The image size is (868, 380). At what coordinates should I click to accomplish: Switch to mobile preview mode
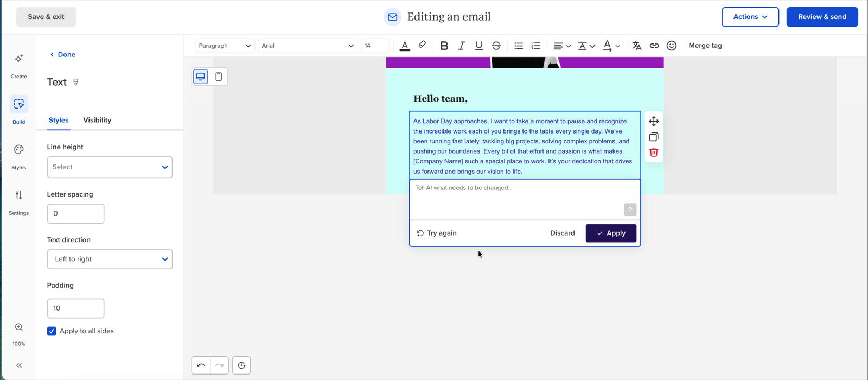pos(219,77)
